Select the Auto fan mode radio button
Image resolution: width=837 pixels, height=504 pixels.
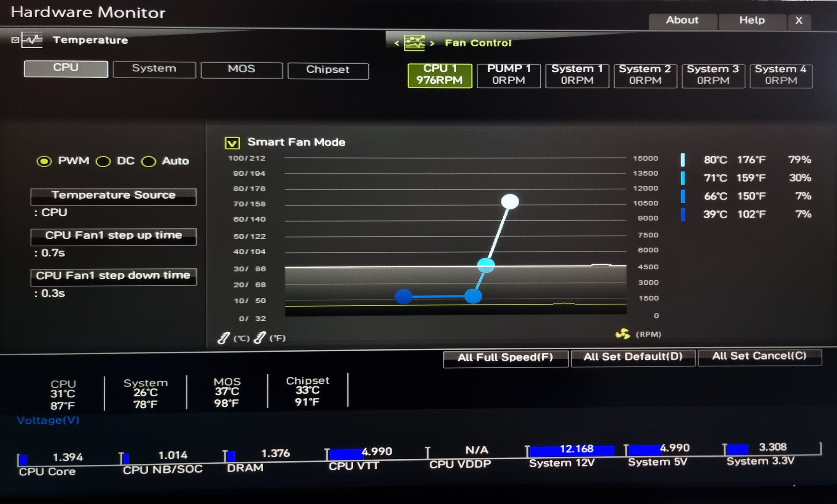tap(149, 161)
